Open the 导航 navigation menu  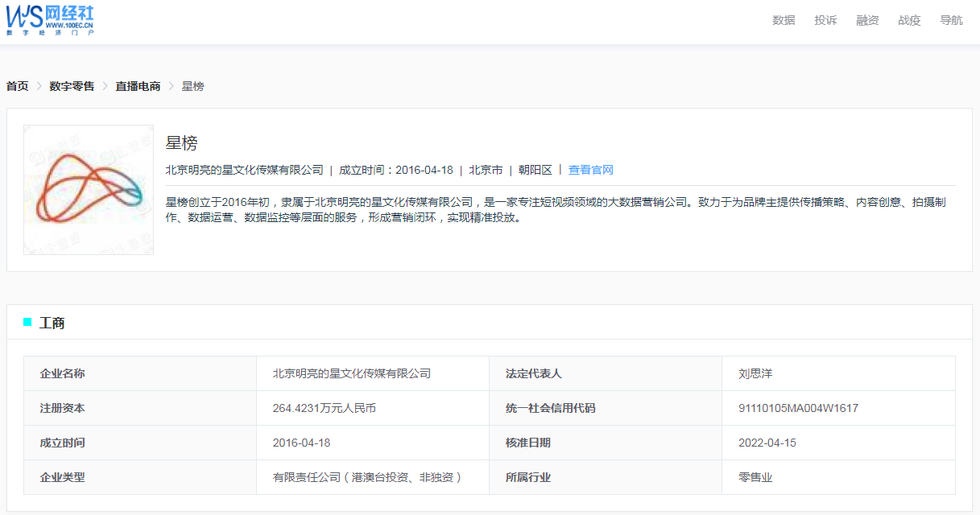951,20
